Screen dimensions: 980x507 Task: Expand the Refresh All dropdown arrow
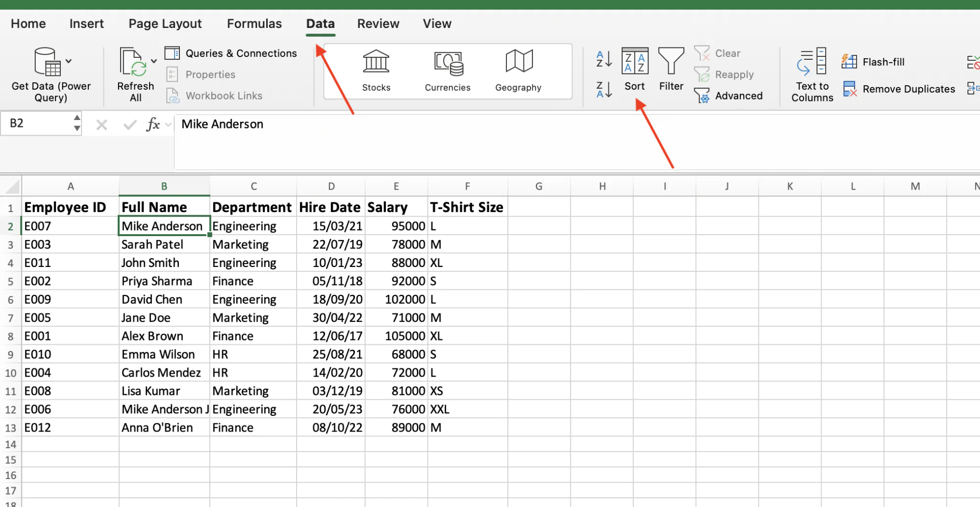coord(154,61)
